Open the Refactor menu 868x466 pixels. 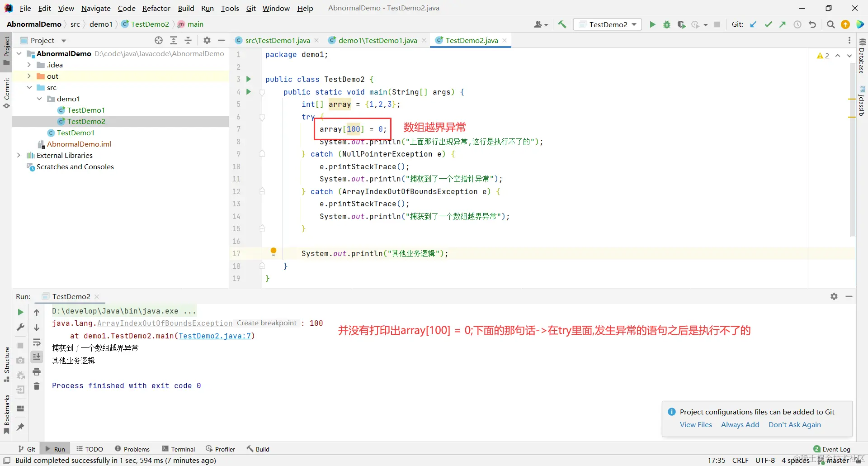[x=156, y=8]
